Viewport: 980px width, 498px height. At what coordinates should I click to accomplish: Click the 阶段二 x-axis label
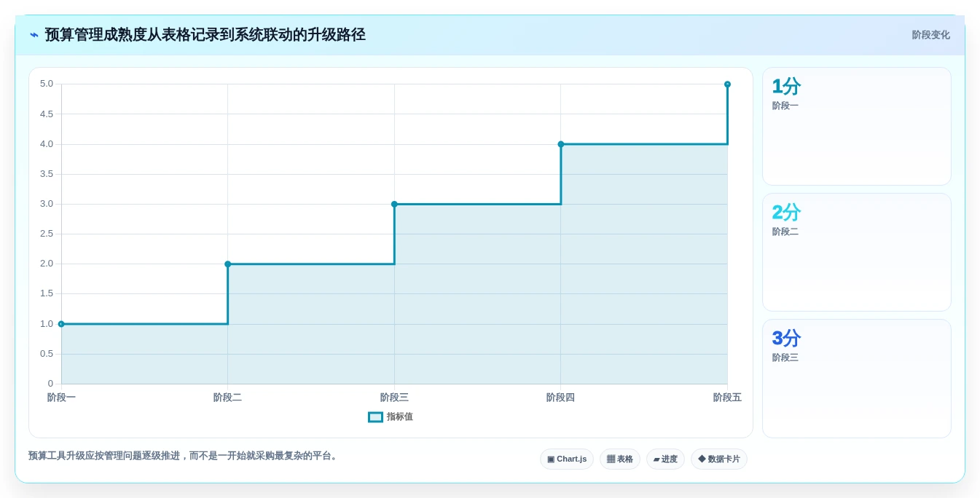[227, 398]
